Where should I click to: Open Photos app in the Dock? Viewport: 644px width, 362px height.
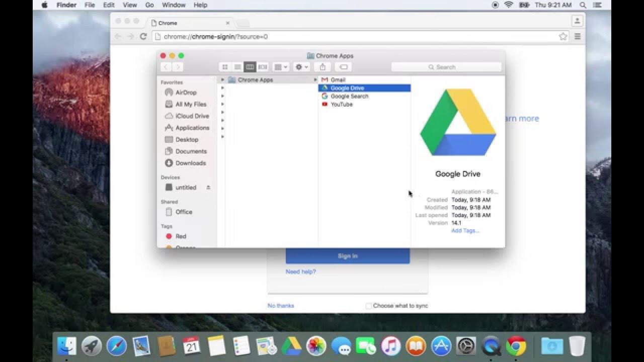(316, 346)
